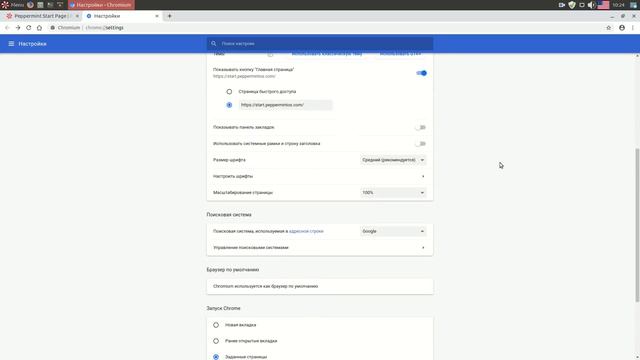Click the panel icon right of the clock
The image size is (640, 360).
(633, 5)
